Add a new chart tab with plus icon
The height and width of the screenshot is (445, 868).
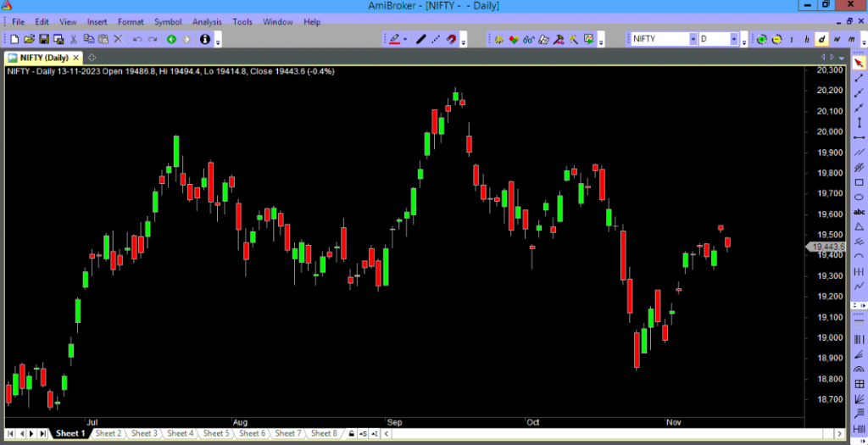coord(92,58)
